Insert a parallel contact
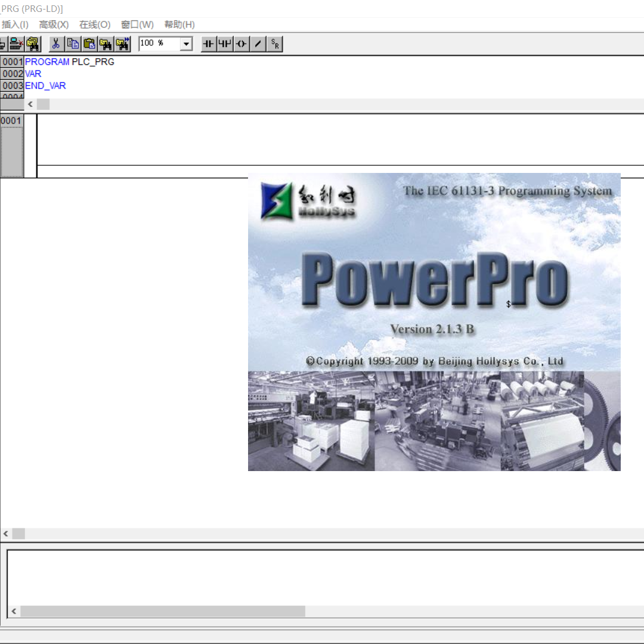Viewport: 644px width, 644px height. pos(224,44)
